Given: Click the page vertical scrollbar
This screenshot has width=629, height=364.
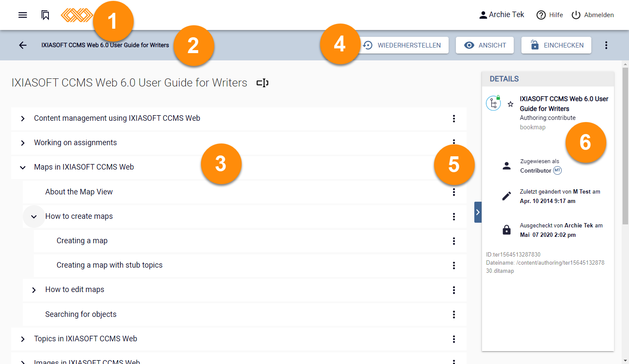Looking at the screenshot, I should (x=626, y=146).
